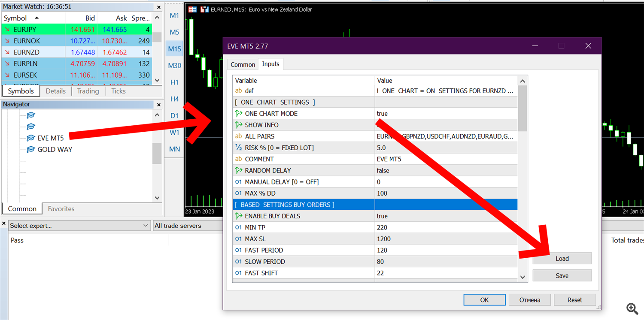Switch chart to M1 timeframe

click(174, 15)
